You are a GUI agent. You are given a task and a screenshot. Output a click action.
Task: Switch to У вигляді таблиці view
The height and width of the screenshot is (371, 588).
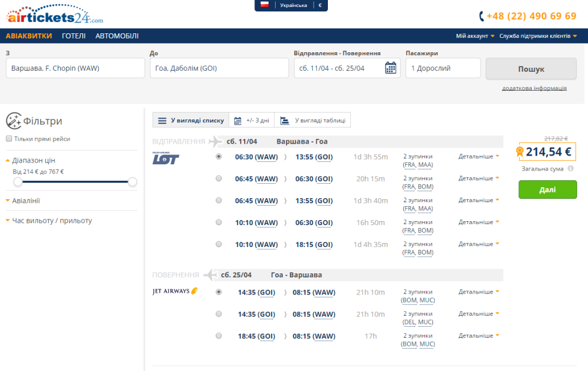[x=313, y=121]
